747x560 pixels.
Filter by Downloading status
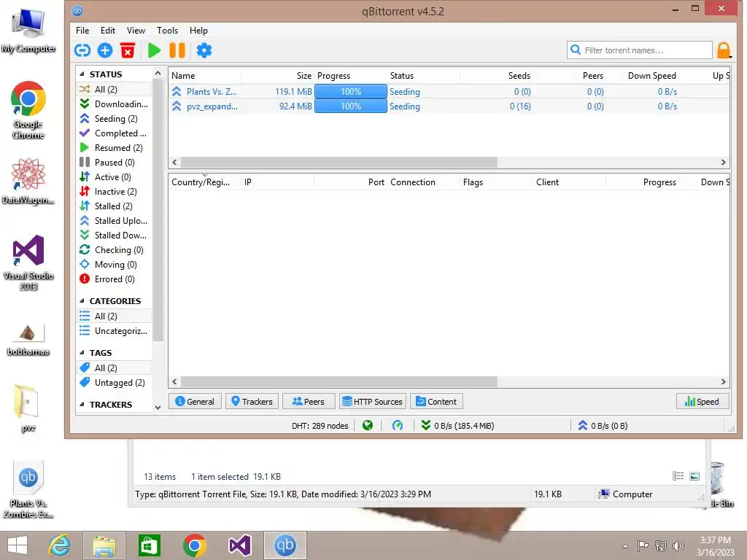tap(114, 104)
